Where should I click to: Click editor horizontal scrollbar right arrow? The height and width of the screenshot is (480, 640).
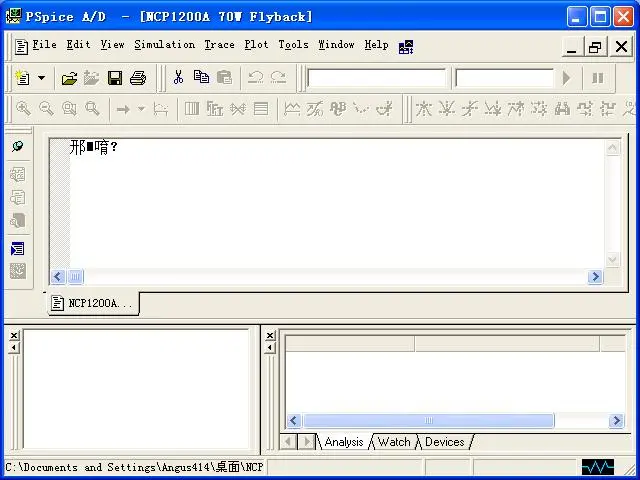click(595, 277)
